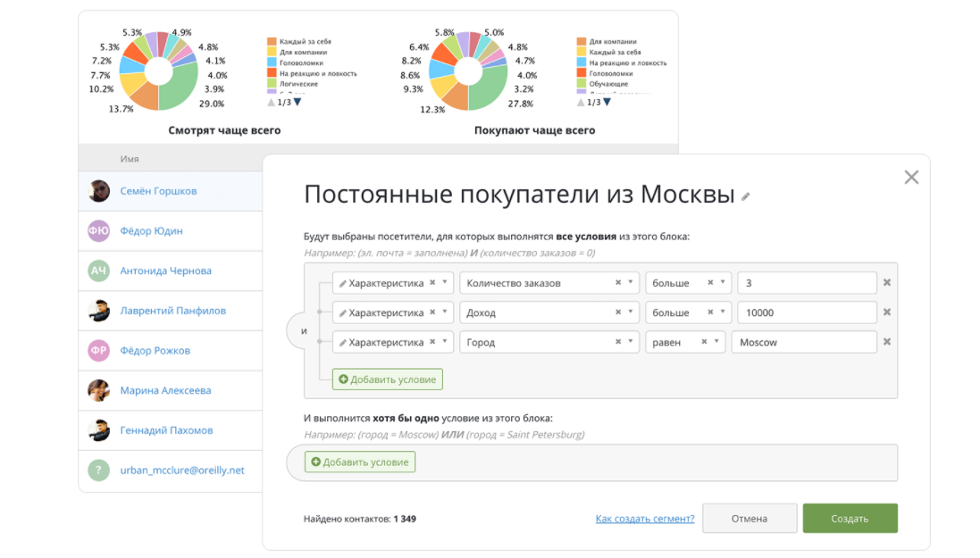Viewport: 980px width, 558px height.
Task: Clear the first «Характеристика» selection with its × icon
Action: pyautogui.click(x=431, y=282)
